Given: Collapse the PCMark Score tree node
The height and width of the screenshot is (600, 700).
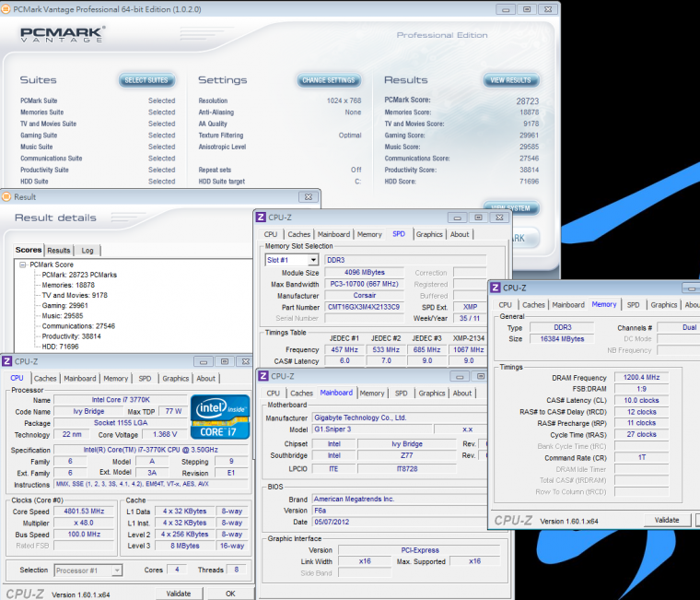Looking at the screenshot, I should click(22, 265).
